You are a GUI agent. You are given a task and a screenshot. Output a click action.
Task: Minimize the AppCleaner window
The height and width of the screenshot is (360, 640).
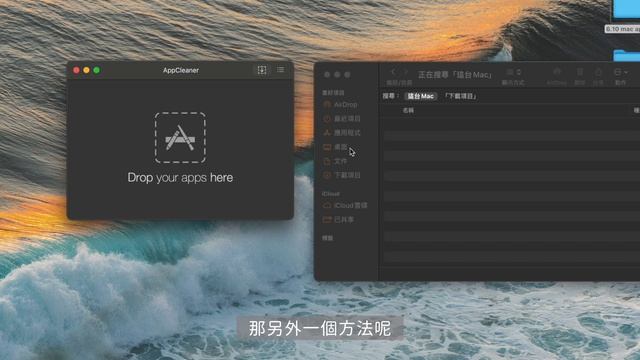[x=87, y=70]
